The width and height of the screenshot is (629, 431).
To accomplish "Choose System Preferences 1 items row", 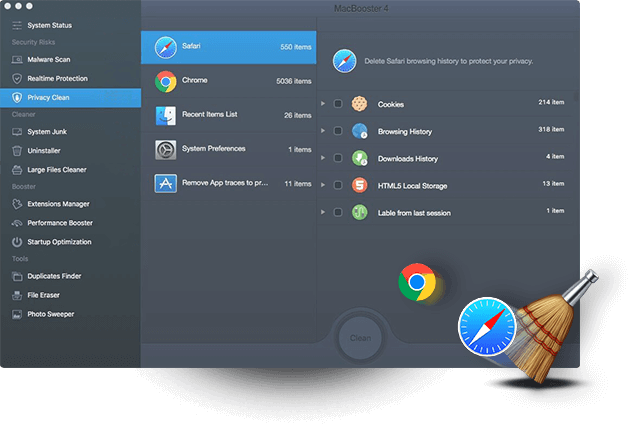I will (x=229, y=150).
